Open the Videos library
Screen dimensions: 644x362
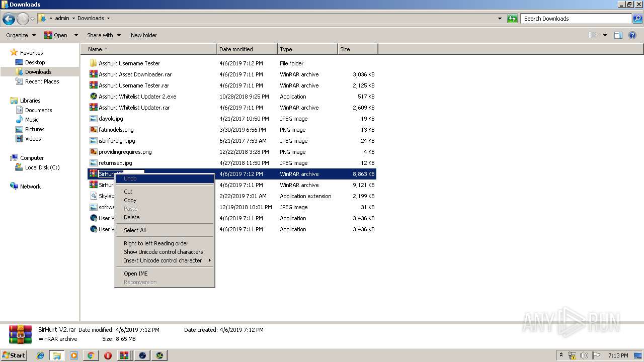[x=33, y=139]
